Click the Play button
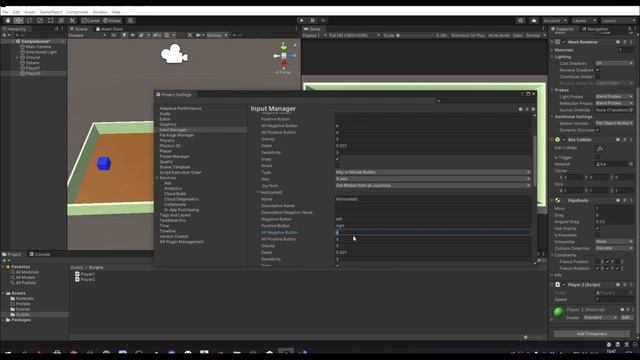 302,20
